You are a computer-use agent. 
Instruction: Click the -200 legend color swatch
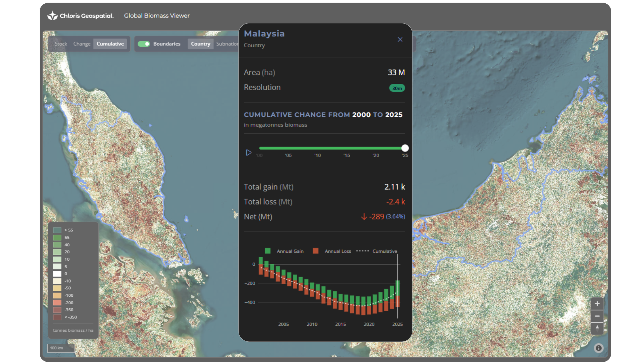click(x=57, y=303)
